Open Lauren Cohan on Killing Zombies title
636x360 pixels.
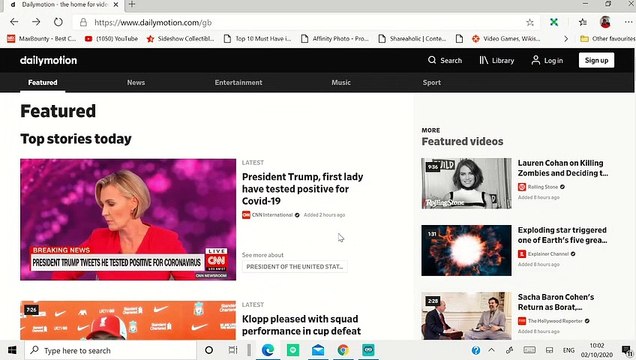click(x=563, y=168)
